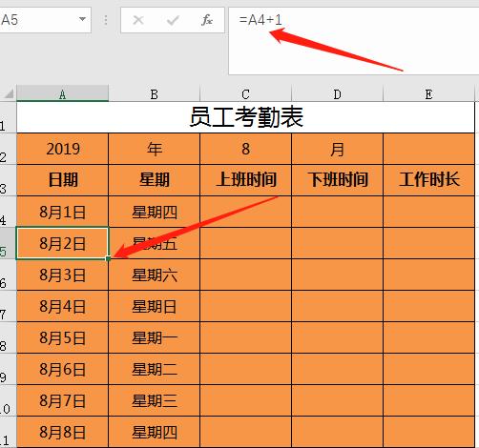The image size is (479, 448).
Task: Select column D header
Action: [337, 94]
